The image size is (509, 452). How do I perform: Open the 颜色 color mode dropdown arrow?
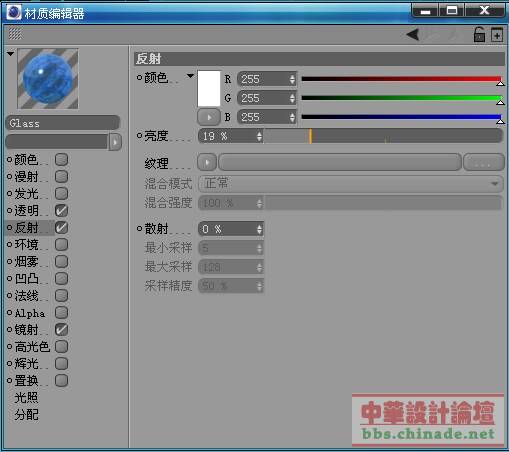(190, 76)
